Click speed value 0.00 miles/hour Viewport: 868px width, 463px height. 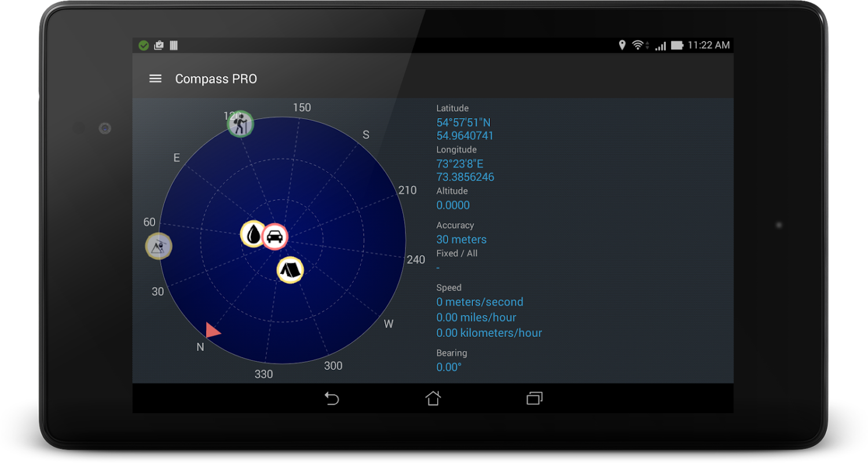pos(476,317)
